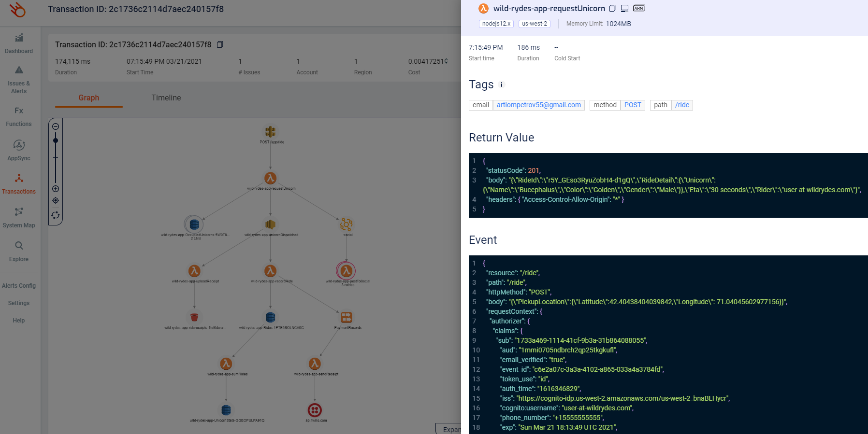Zoom in the graph with plus icon
868x434 pixels.
pos(56,189)
